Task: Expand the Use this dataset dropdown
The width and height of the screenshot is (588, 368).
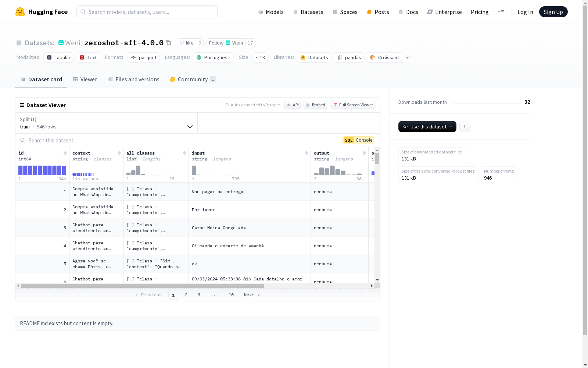Action: tap(427, 127)
